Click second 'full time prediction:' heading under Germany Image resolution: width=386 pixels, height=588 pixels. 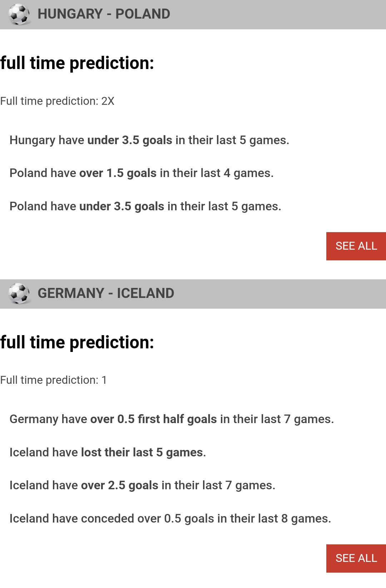click(x=77, y=343)
